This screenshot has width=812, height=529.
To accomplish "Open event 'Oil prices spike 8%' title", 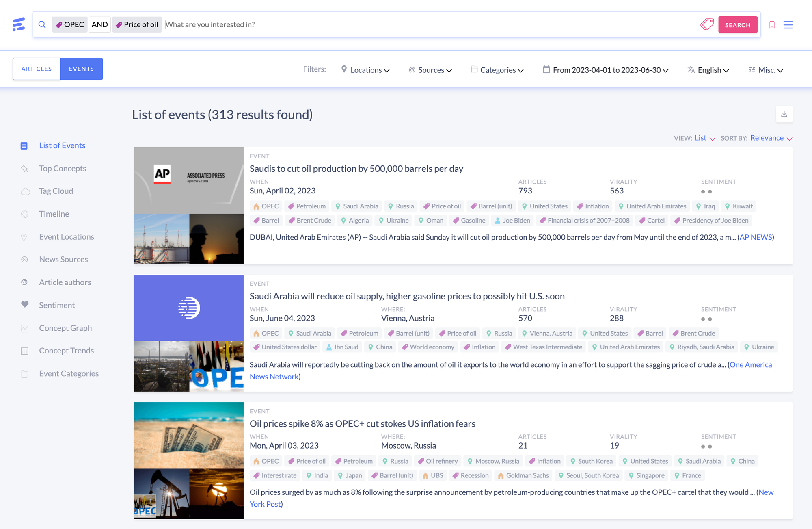I will point(362,423).
